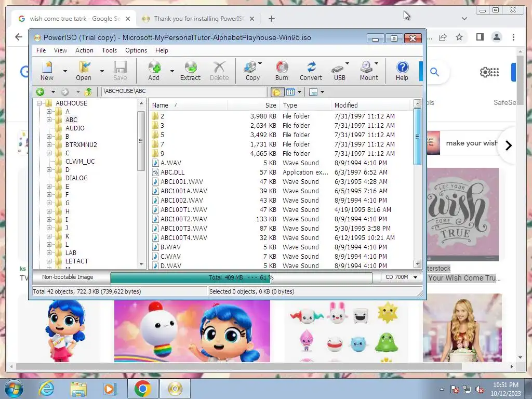Open Chrome three-dot menu
Image resolution: width=532 pixels, height=399 pixels.
513,37
